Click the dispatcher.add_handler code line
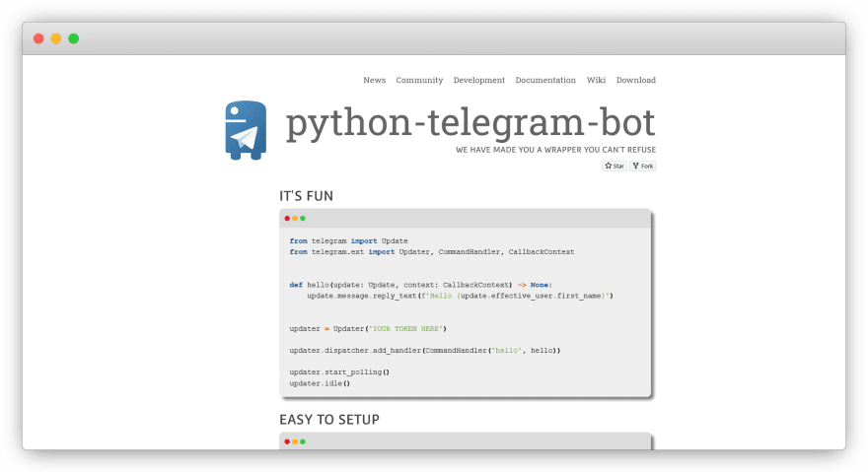Screen dimensions: 868x472 pyautogui.click(x=424, y=350)
